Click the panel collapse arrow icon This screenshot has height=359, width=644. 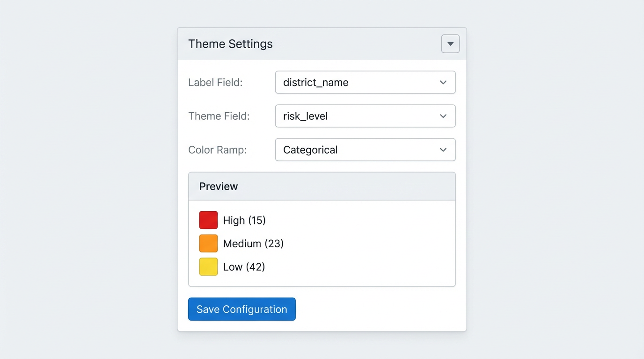click(x=450, y=43)
